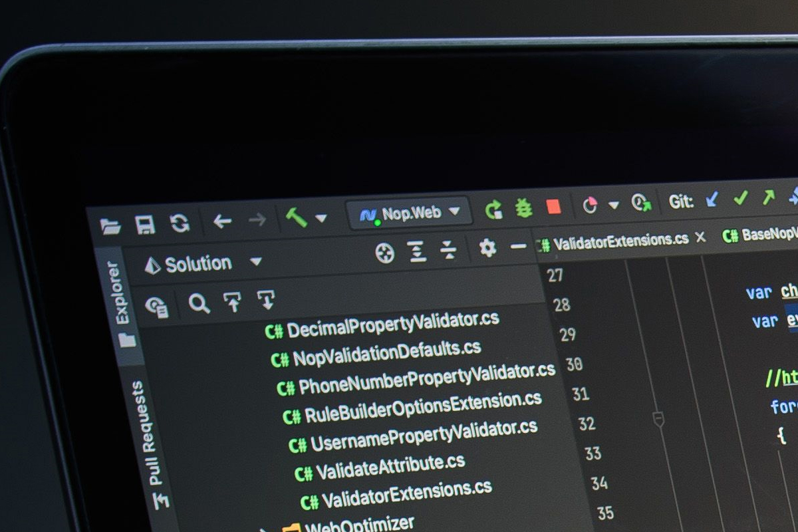Open the dropdown arrow beside the hammer
Screen dimensions: 798x532
321,217
